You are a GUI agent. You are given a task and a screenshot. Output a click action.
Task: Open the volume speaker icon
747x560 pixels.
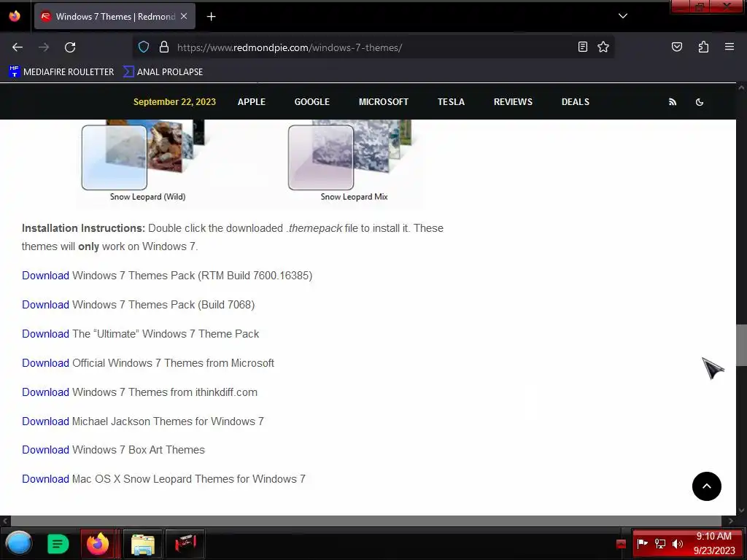pos(677,543)
